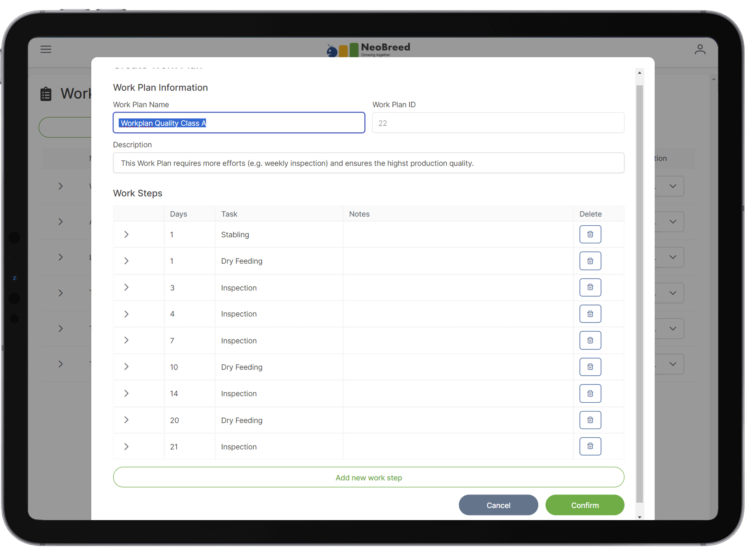
Task: Expand the day 4 Inspection row
Action: 126,314
